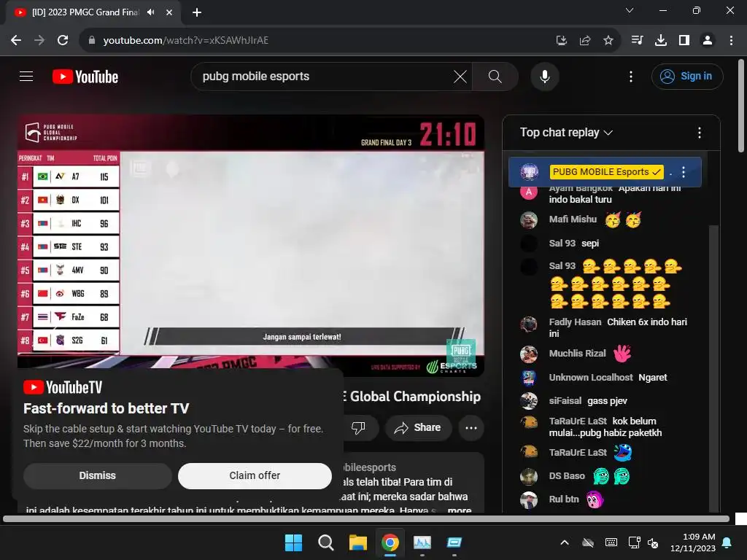Open Chrome downloads icon
The width and height of the screenshot is (747, 560).
pos(660,41)
